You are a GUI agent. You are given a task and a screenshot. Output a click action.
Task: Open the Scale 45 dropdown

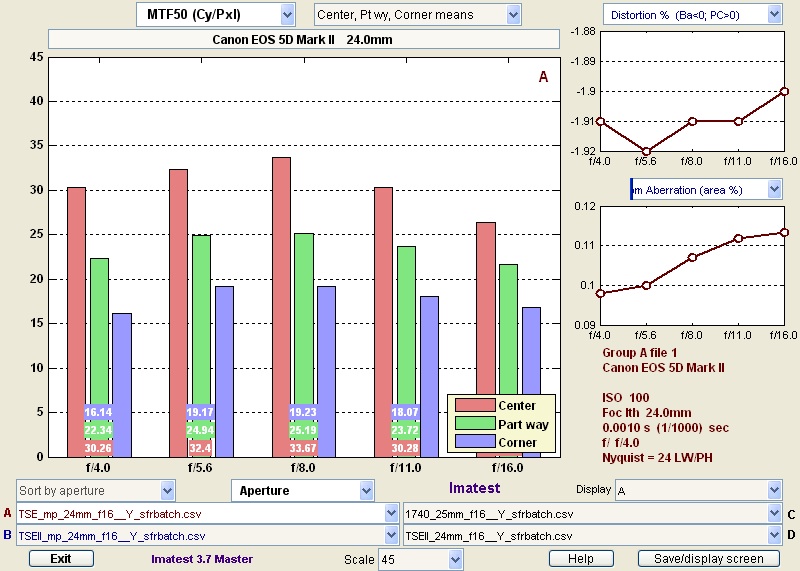(420, 559)
